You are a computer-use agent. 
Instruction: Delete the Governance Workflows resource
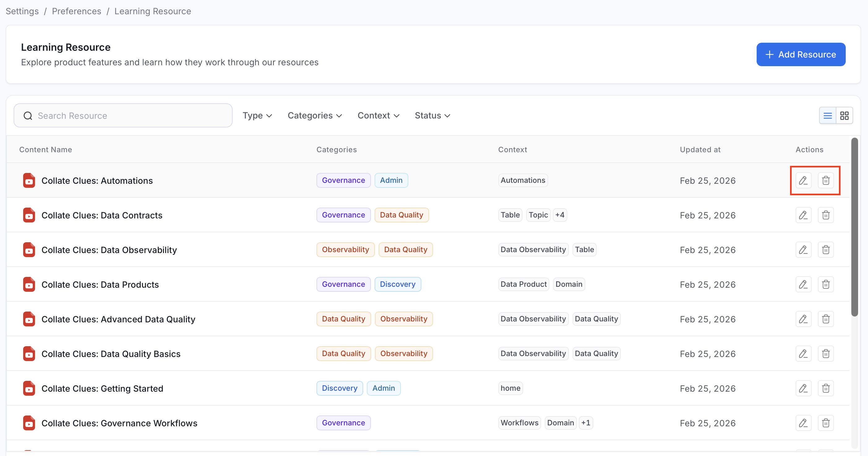point(826,423)
